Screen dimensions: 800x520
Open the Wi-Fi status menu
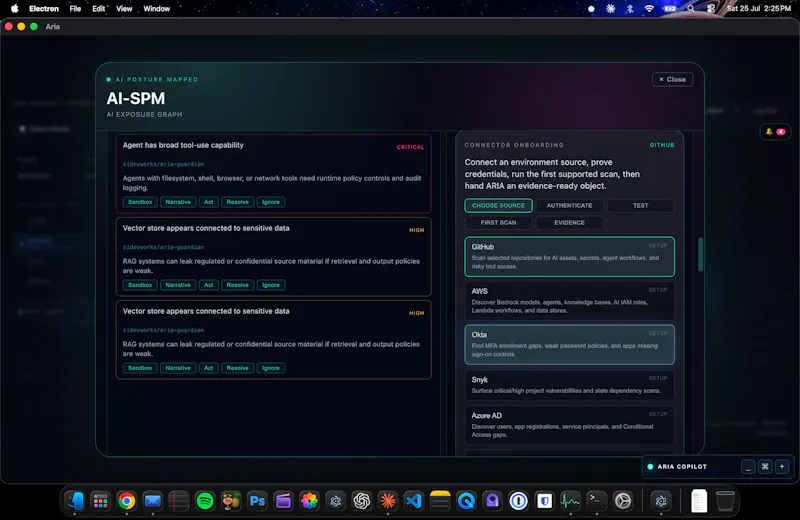click(x=649, y=9)
